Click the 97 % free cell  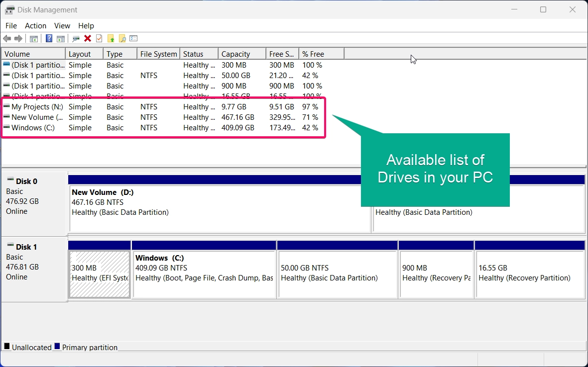[x=310, y=107]
